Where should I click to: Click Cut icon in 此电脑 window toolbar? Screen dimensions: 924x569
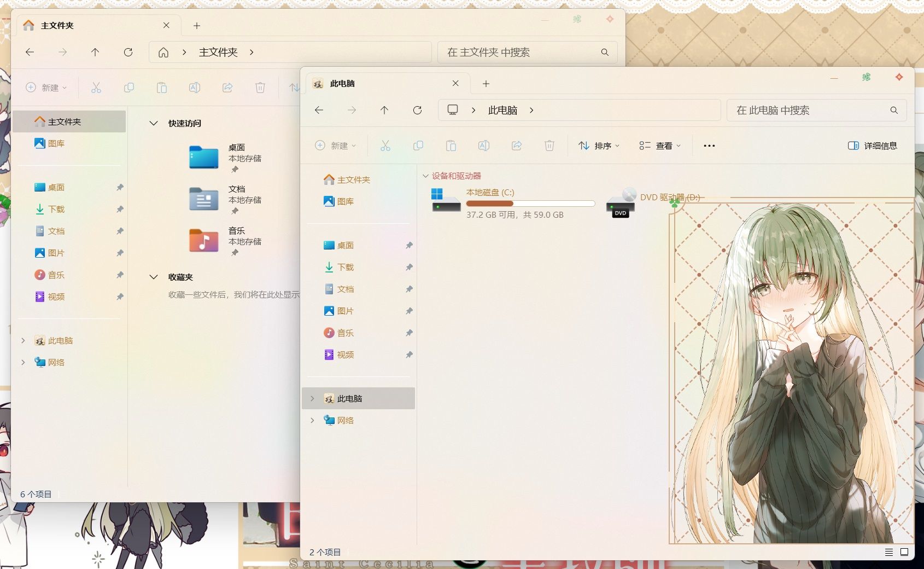tap(385, 146)
